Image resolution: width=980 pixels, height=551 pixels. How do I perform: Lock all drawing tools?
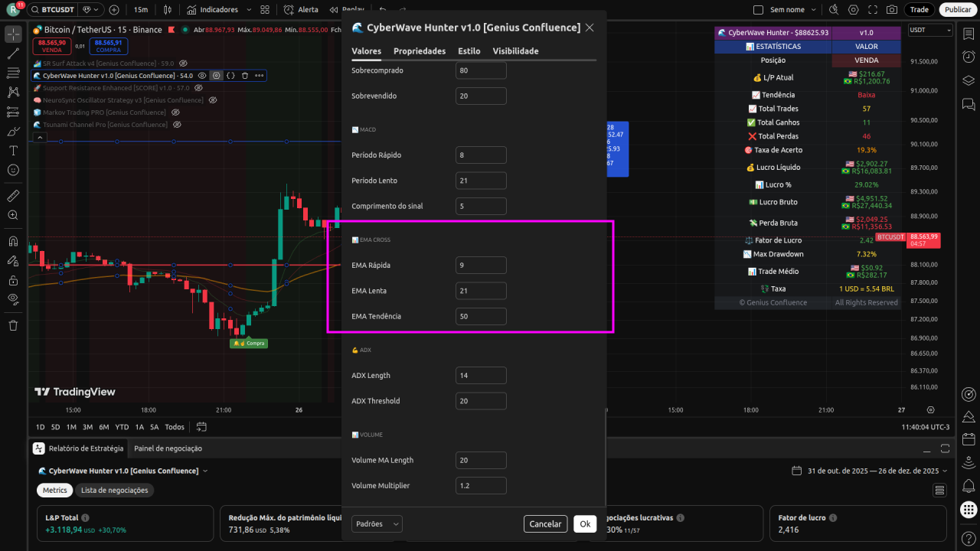pos(13,280)
